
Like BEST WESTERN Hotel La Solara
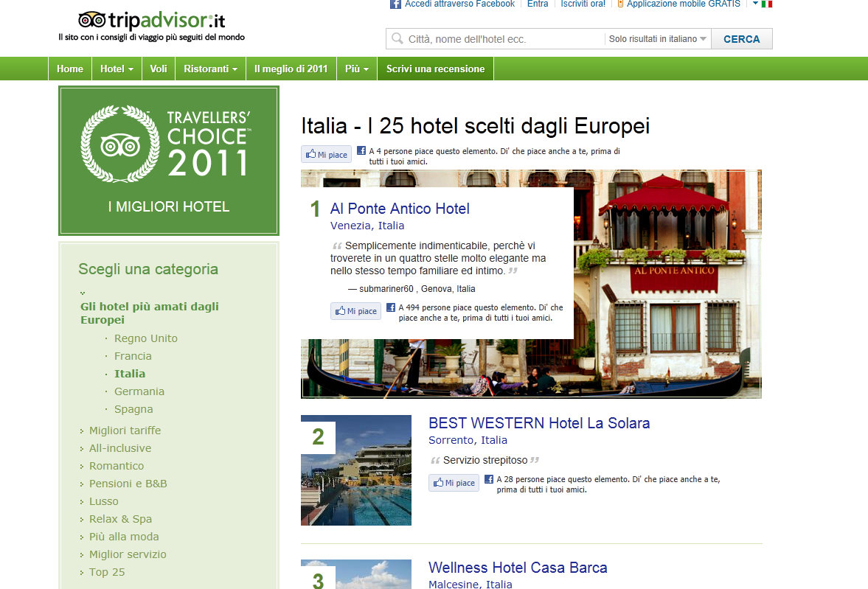point(454,483)
